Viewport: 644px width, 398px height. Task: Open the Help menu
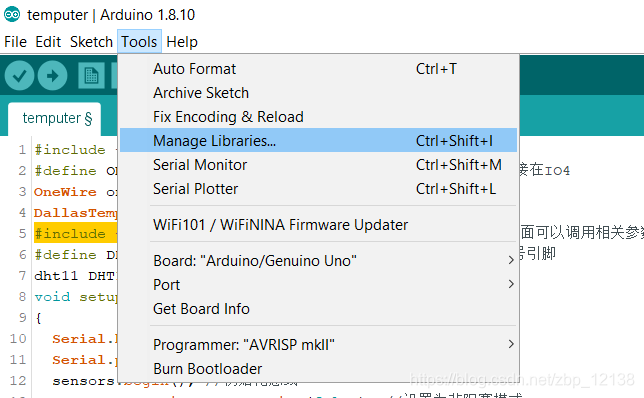pyautogui.click(x=182, y=42)
